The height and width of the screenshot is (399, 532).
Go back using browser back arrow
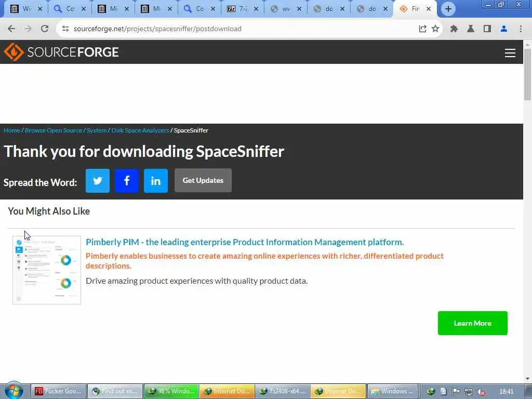(11, 29)
